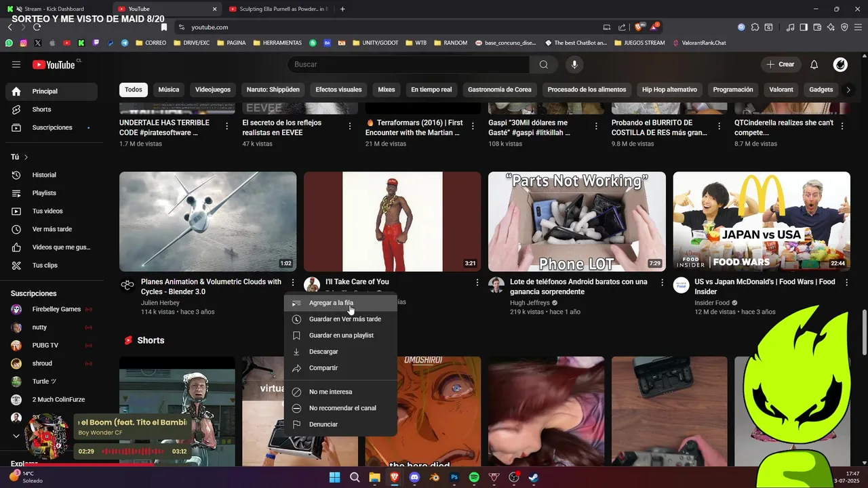The width and height of the screenshot is (868, 488).
Task: Click the search magnifier button
Action: pos(543,64)
